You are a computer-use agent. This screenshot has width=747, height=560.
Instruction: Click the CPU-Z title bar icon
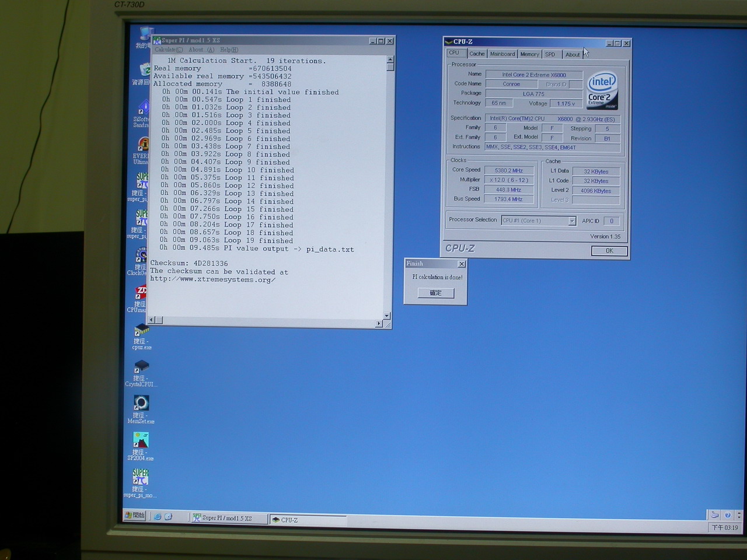[x=449, y=41]
